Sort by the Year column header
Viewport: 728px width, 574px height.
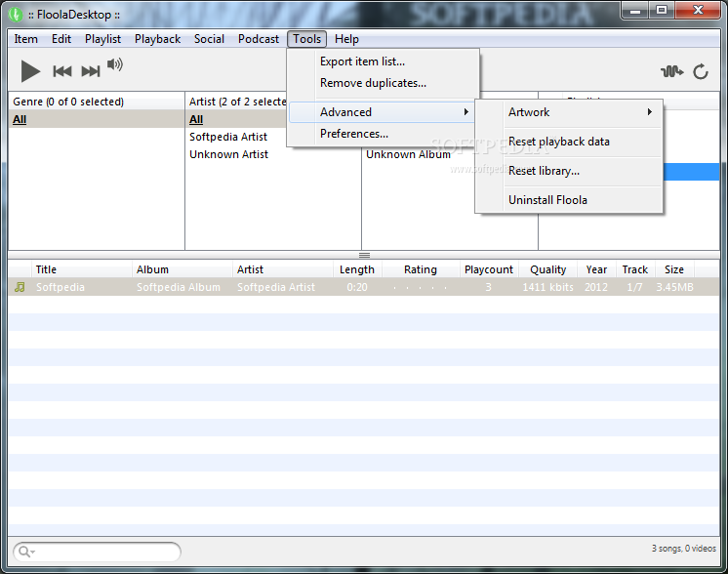point(596,269)
